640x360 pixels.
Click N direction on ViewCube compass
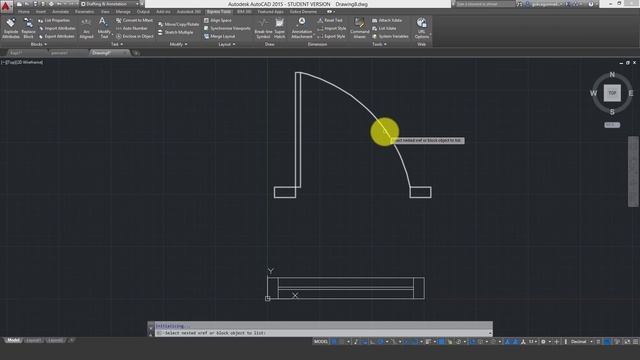(612, 75)
